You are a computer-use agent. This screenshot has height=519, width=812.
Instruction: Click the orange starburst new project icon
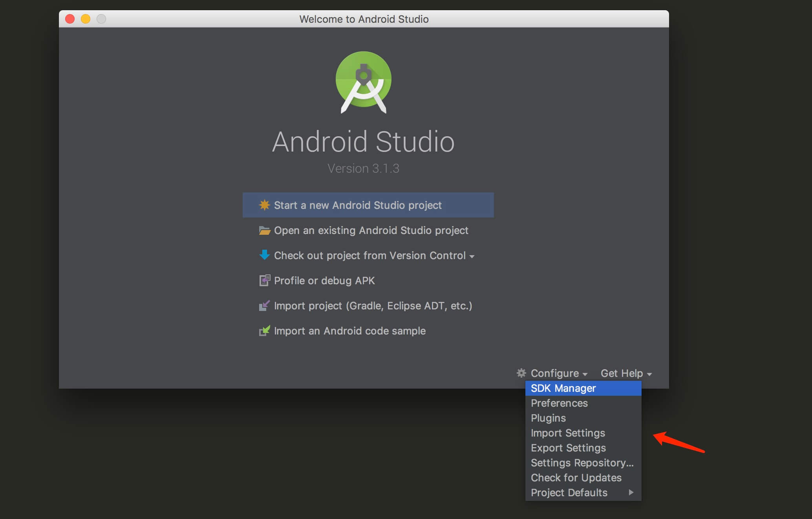[x=264, y=205]
